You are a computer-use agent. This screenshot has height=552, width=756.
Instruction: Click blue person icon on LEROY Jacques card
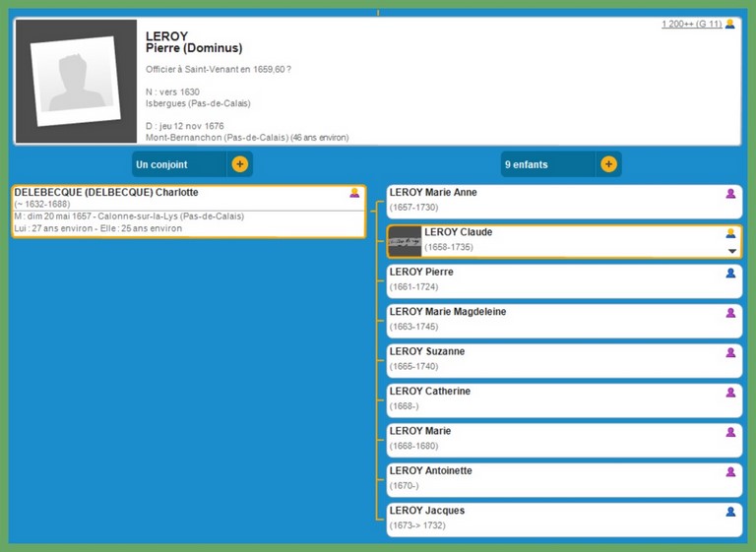click(730, 512)
